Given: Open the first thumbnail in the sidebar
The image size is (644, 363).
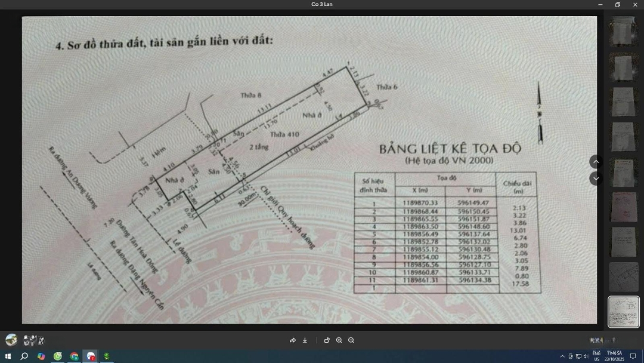Looking at the screenshot, I should 624,32.
